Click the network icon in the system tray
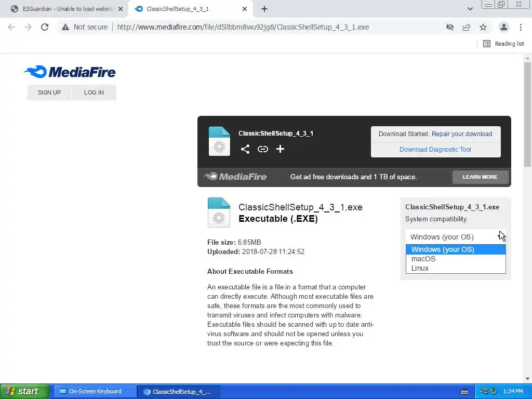Image resolution: width=532 pixels, height=399 pixels. tap(484, 391)
